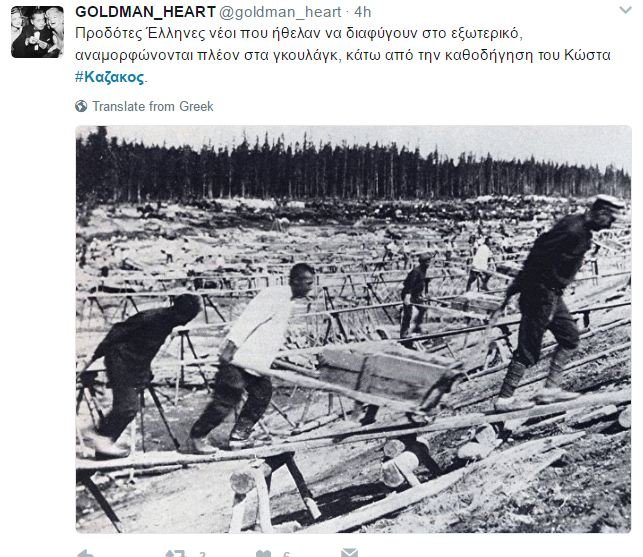Click the @goldman_heart handle
This screenshot has width=643, height=557.
pos(280,12)
